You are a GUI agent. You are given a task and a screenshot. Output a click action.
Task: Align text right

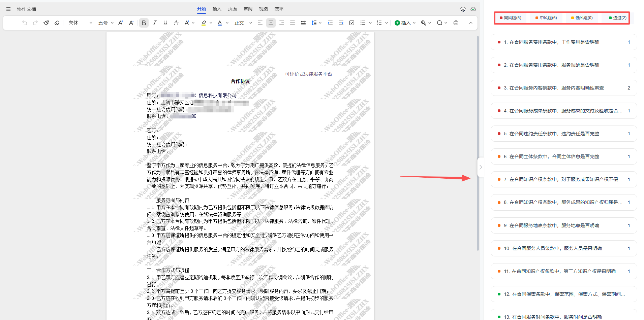click(282, 23)
